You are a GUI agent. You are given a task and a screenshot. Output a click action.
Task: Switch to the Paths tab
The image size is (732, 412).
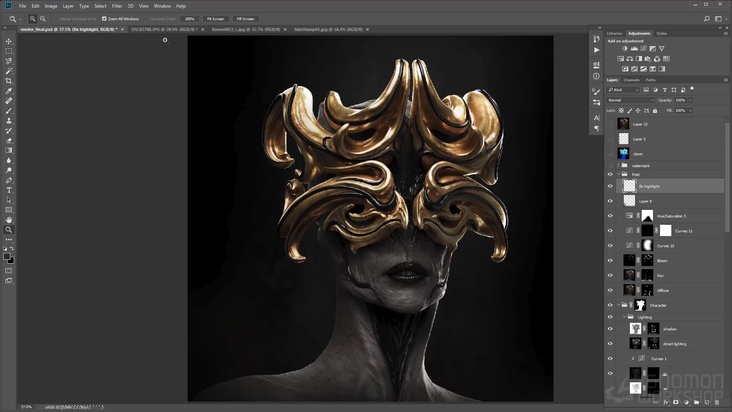650,80
